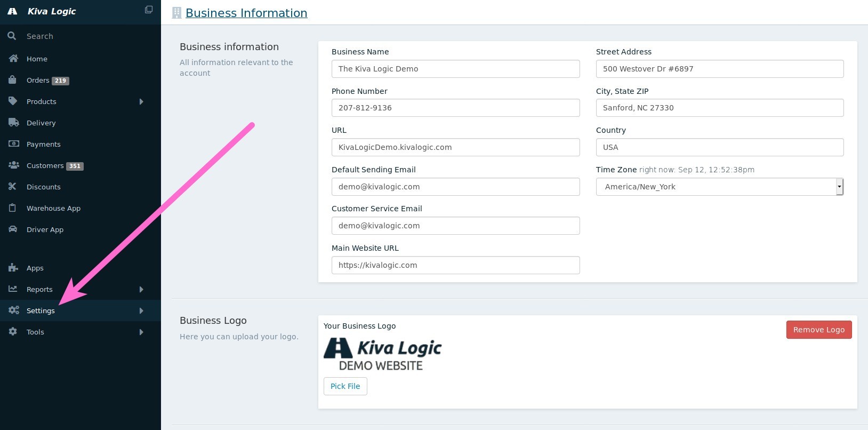The image size is (868, 430).
Task: Click the Orders 219 count badge
Action: pyautogui.click(x=60, y=81)
